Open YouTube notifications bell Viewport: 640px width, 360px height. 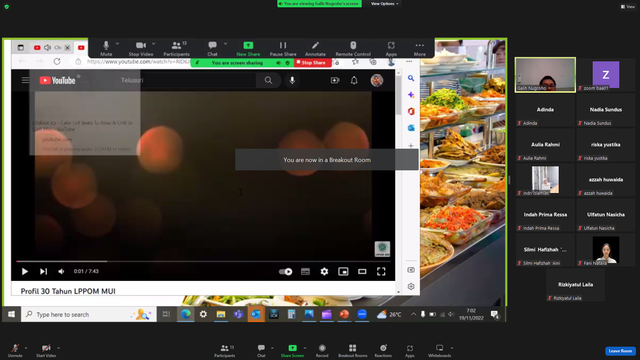tap(354, 80)
